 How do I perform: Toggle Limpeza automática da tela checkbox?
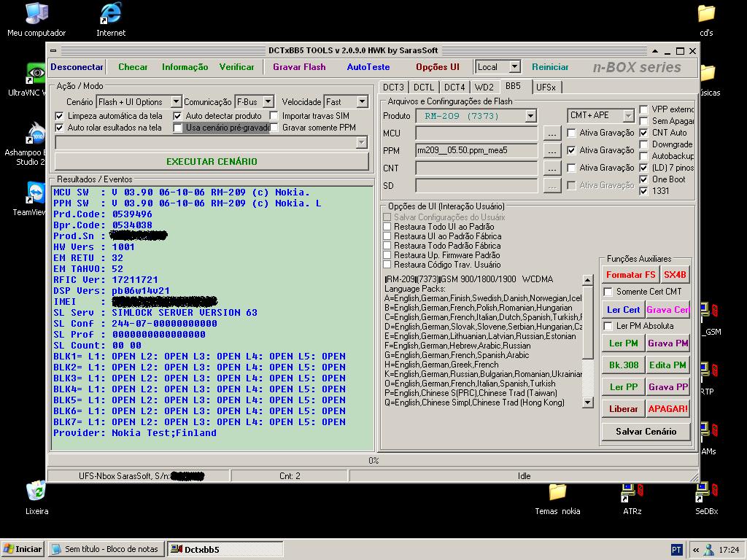coord(59,116)
